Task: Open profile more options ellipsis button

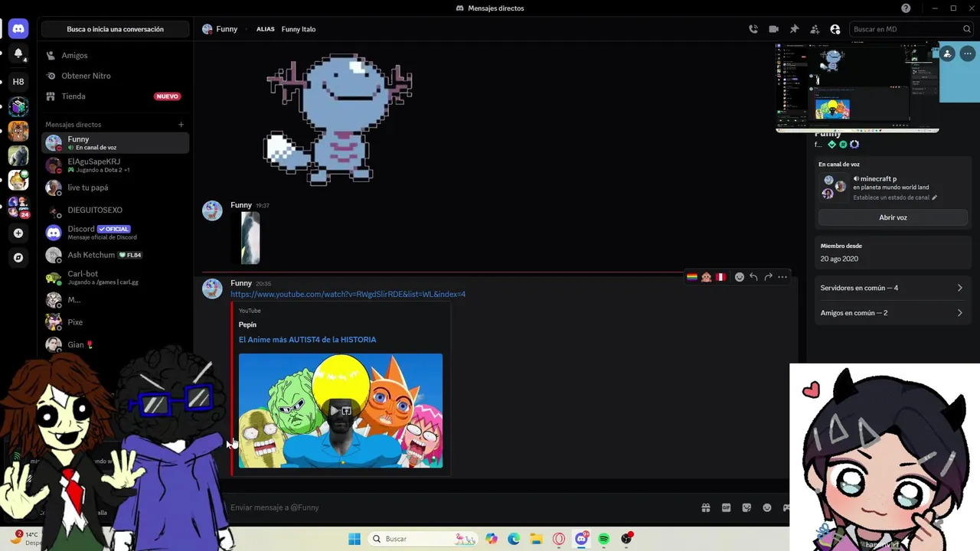Action: click(968, 54)
